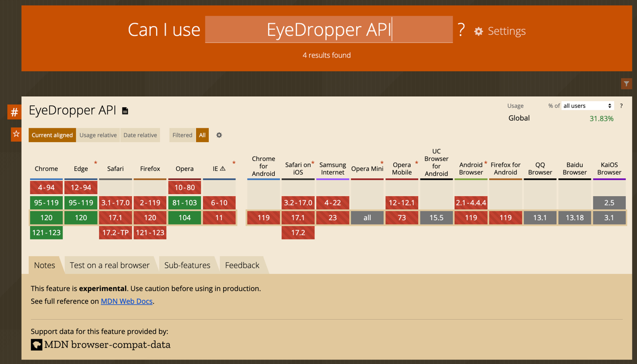Screen dimensions: 637x364
Task: Click Chrome current version 120 cell
Action: coord(47,217)
